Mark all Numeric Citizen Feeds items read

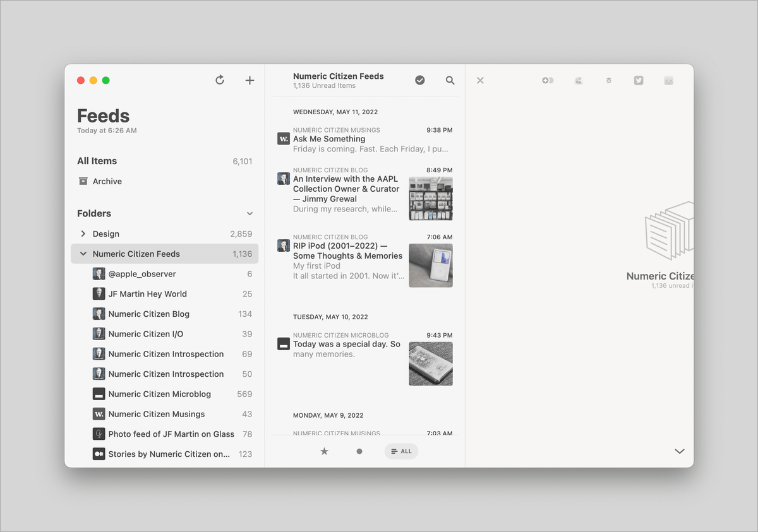point(419,80)
